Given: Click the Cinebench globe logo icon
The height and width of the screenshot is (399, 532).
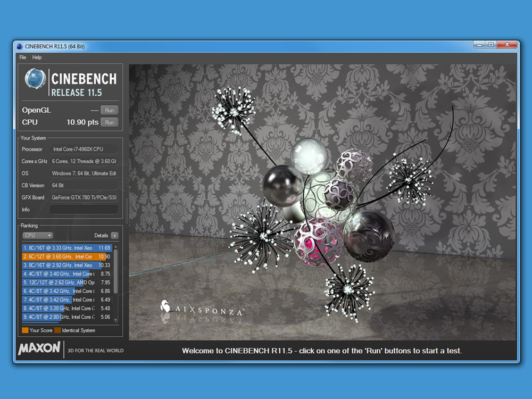Looking at the screenshot, I should pos(35,79).
